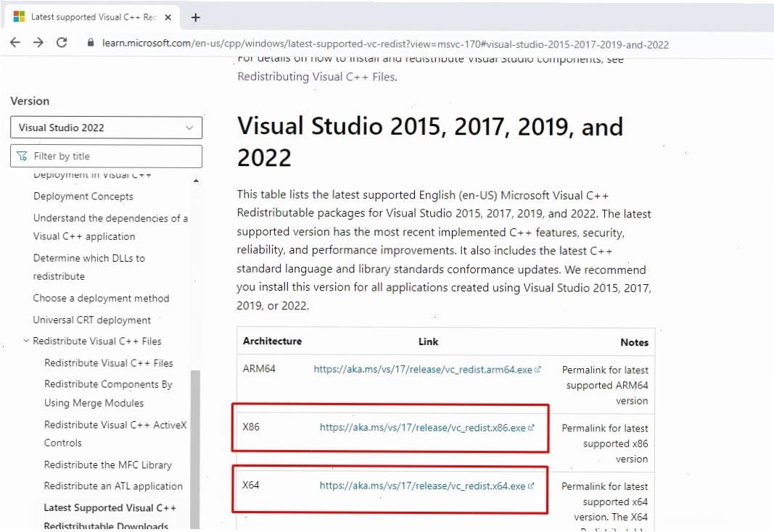The width and height of the screenshot is (774, 532).
Task: Click external link icon after arm64.exe link
Action: 538,370
